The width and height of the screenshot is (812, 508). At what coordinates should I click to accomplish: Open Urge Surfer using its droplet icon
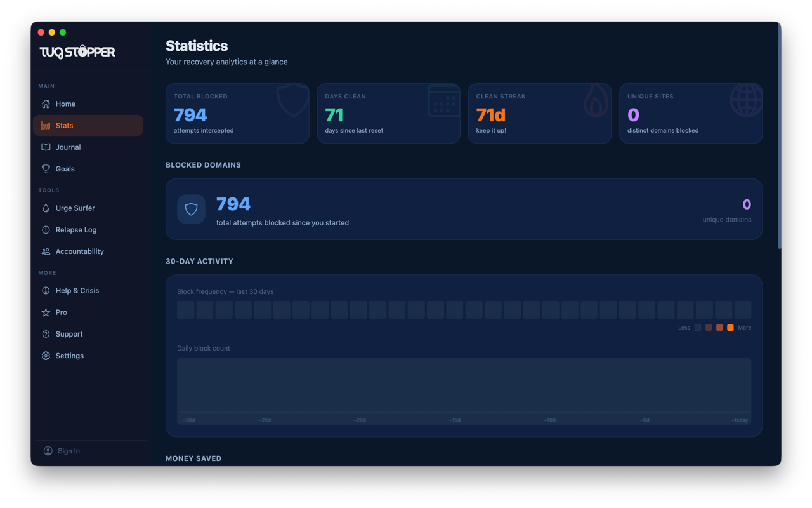click(x=46, y=208)
